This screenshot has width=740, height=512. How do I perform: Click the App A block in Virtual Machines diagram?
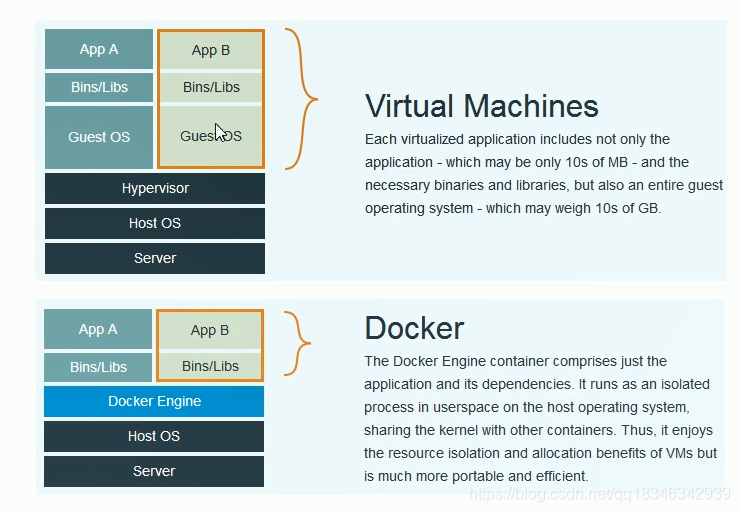point(99,49)
